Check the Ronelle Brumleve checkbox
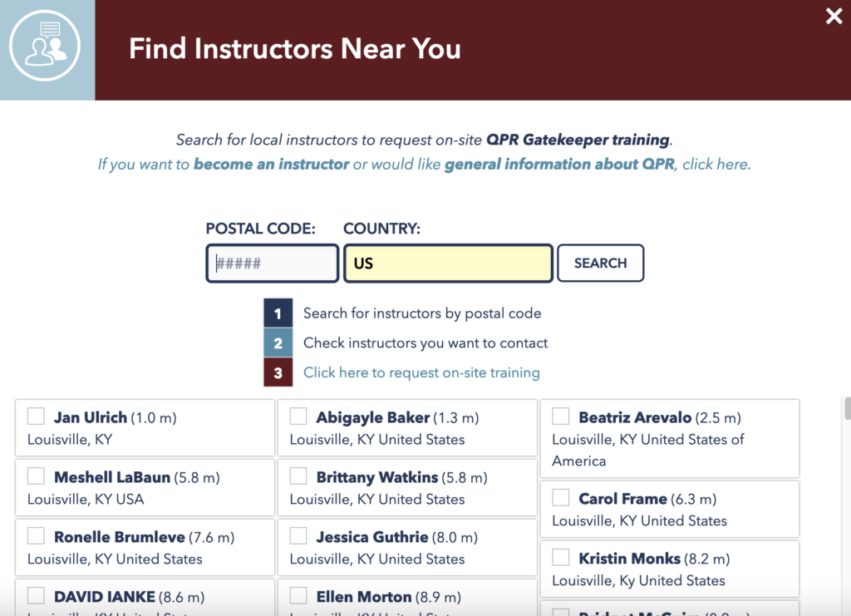Viewport: 851px width, 616px height. click(36, 535)
